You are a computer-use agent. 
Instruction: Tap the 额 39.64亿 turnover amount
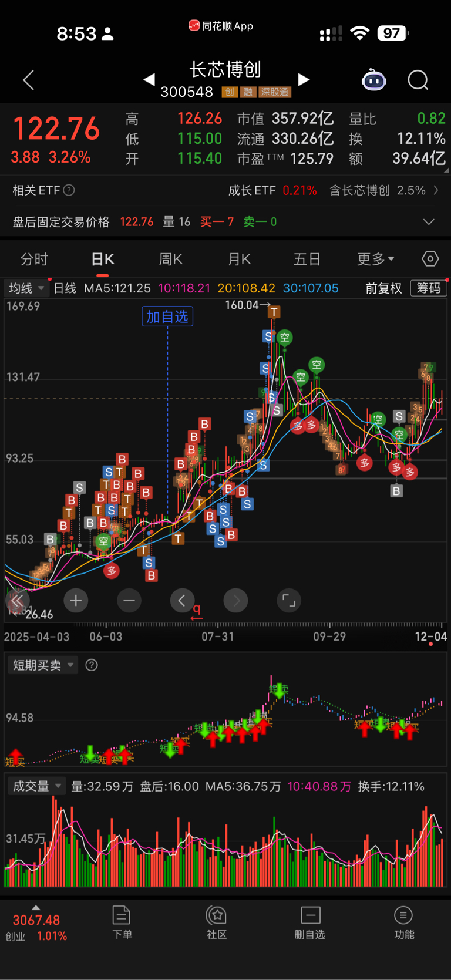pos(397,159)
